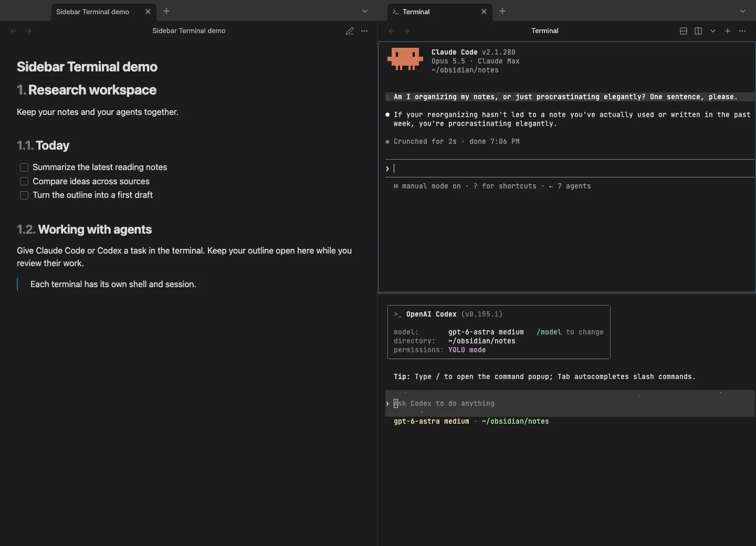Navigate forward in the left note pane
This screenshot has height=546, width=756.
pyautogui.click(x=28, y=31)
